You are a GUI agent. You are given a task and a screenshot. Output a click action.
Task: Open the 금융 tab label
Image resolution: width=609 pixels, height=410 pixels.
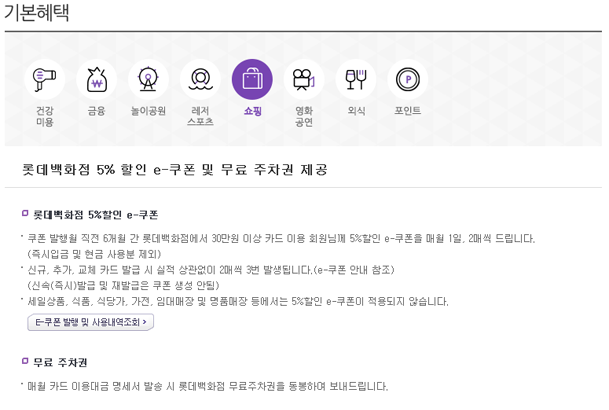(x=97, y=111)
